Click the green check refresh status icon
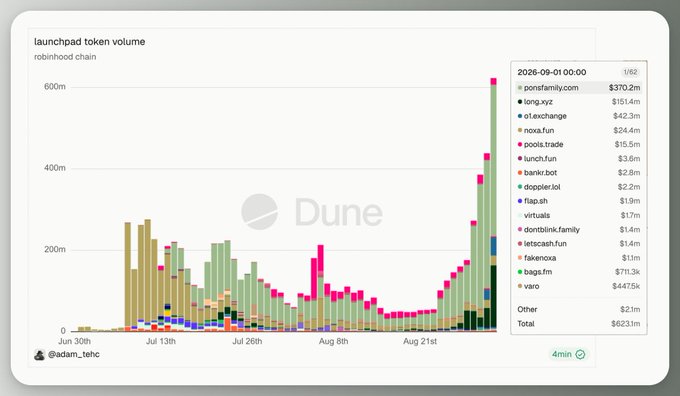The width and height of the screenshot is (680, 396). point(580,354)
